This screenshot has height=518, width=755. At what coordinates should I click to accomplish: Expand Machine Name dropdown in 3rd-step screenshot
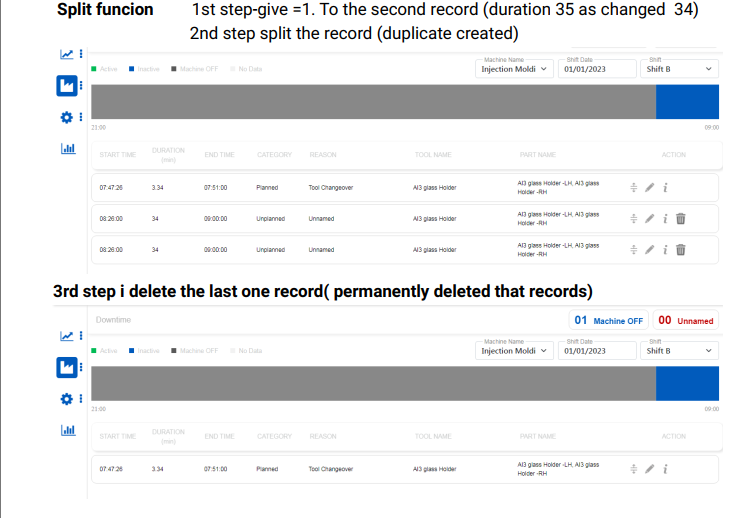(x=514, y=350)
